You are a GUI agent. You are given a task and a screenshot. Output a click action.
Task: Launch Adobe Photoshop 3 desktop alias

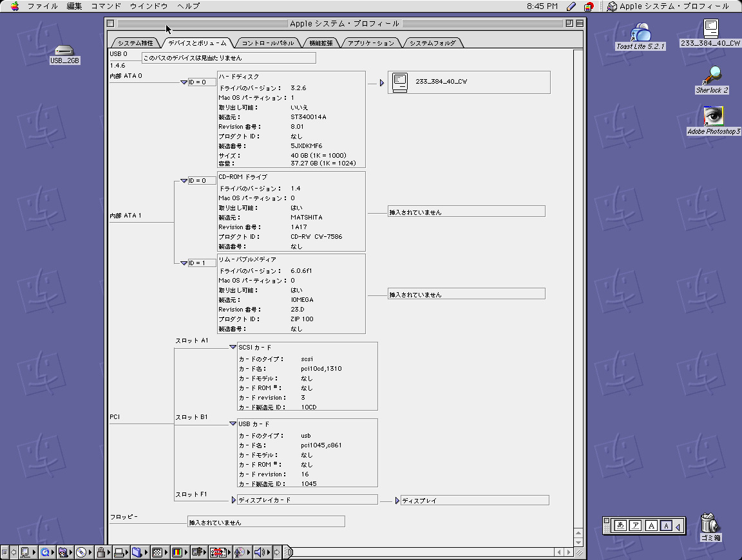[714, 120]
